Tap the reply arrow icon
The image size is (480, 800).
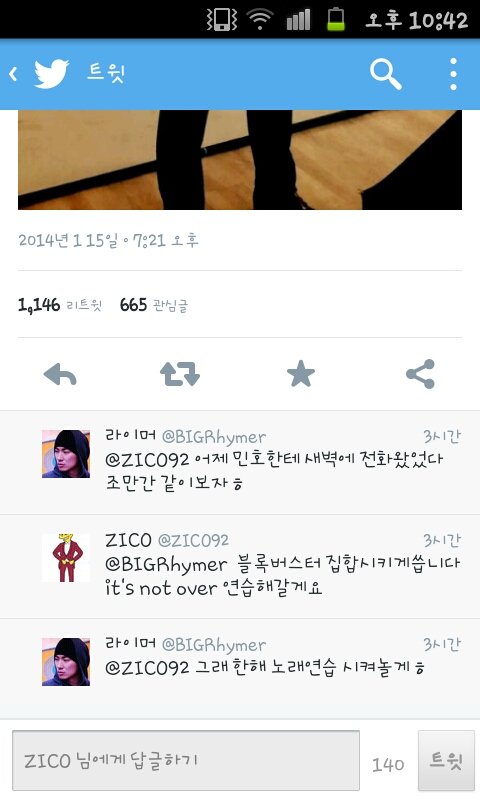60,374
